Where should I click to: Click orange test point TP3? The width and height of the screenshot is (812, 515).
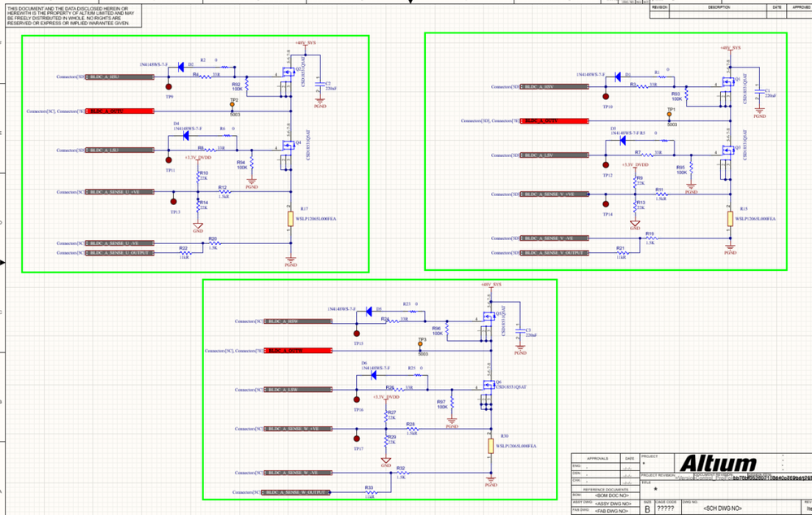(x=420, y=344)
